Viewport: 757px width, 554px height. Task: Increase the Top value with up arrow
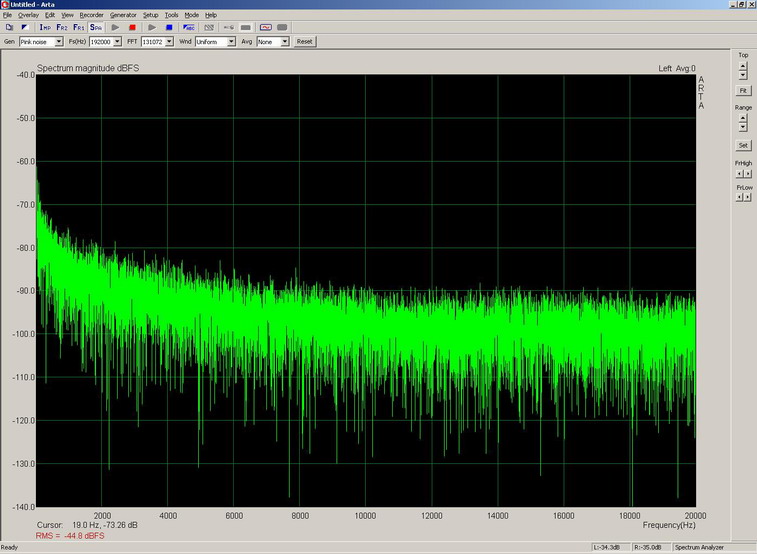coord(743,66)
